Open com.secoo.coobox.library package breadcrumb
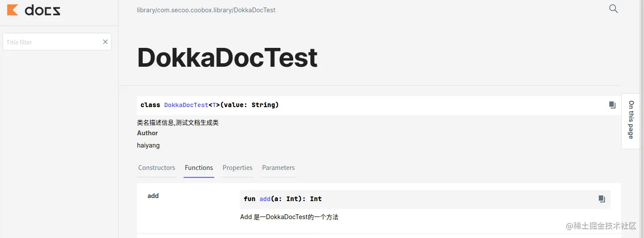Screen dimensions: 644x238 pos(195,10)
